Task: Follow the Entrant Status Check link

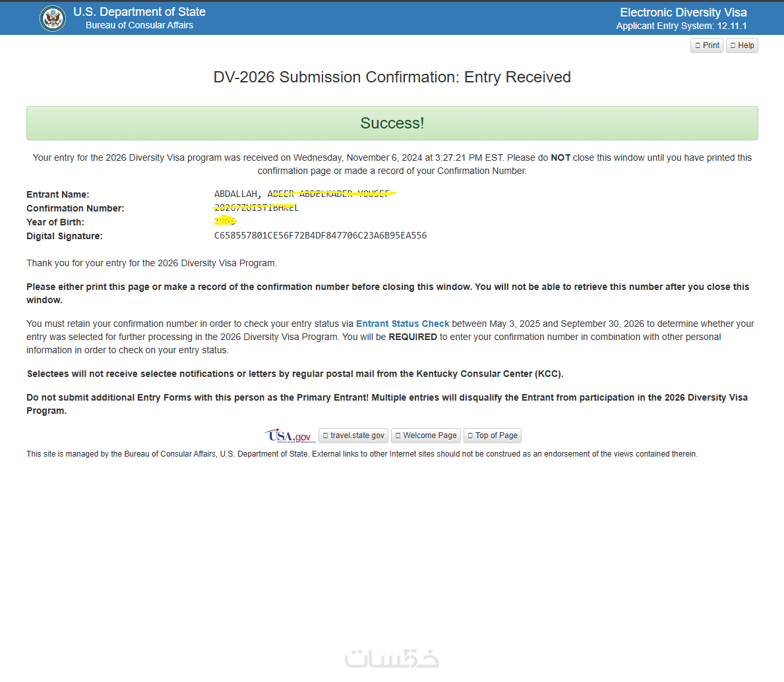Action: [x=402, y=324]
